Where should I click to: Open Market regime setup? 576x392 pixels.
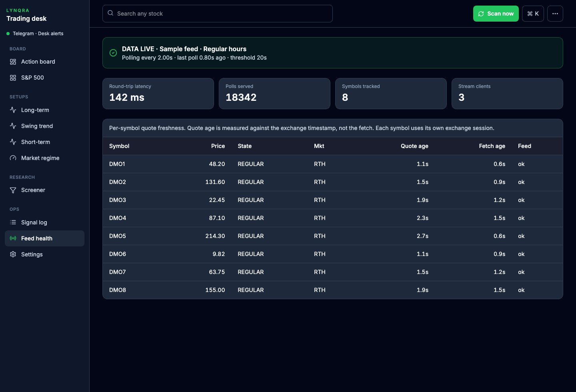click(x=44, y=158)
